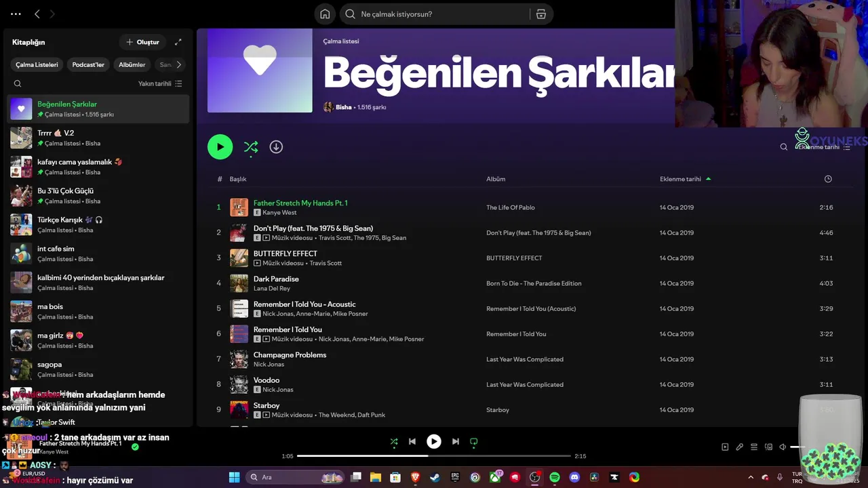This screenshot has height=488, width=868.
Task: Open the Türkçe Karışık playlist
Action: point(98,224)
